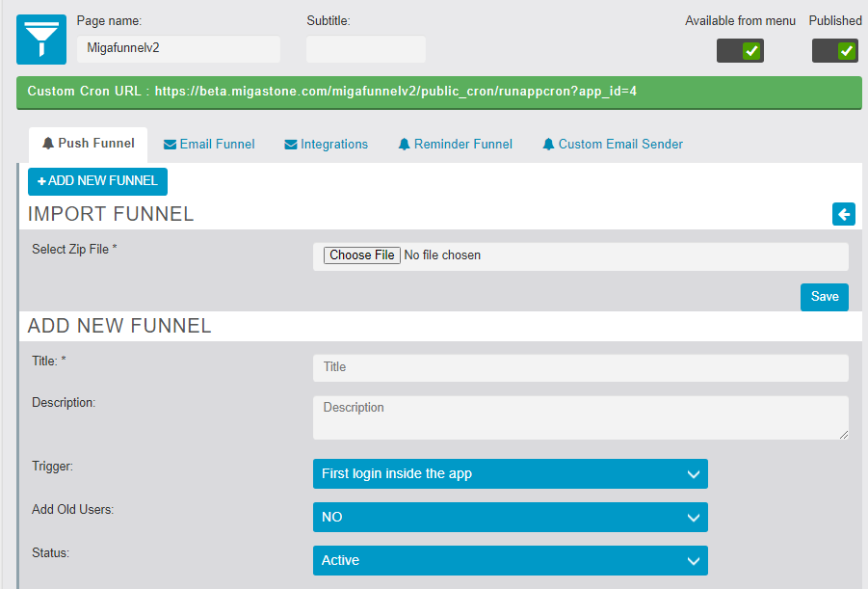Click the bell icon beside Custom Email Sender
The image size is (868, 589).
pyautogui.click(x=548, y=145)
